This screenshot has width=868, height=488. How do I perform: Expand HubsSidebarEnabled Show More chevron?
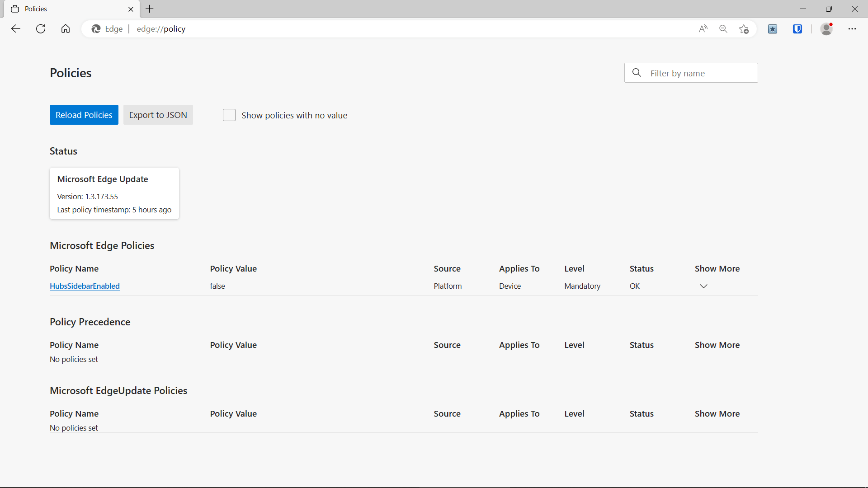tap(703, 286)
